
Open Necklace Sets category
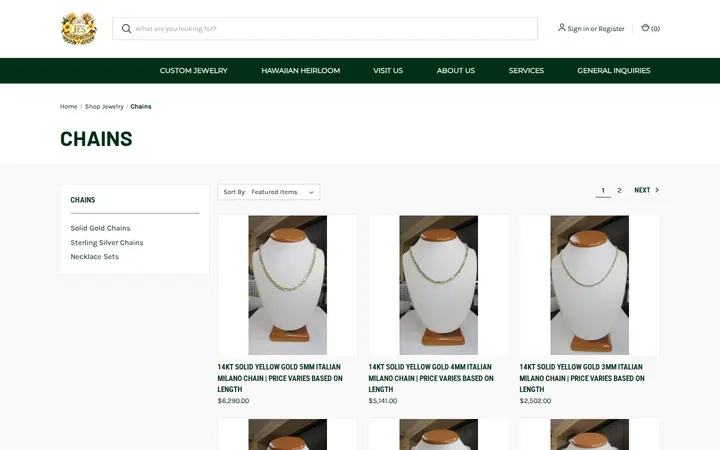coord(95,257)
